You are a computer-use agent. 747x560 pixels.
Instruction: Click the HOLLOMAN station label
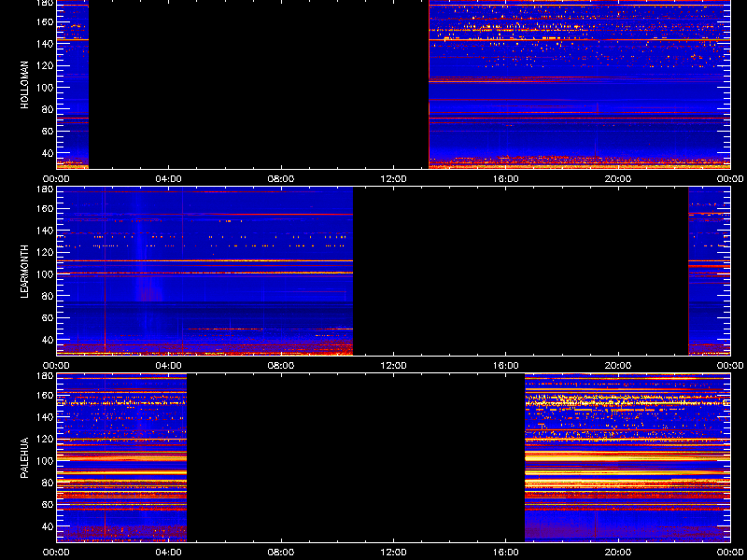[25, 85]
